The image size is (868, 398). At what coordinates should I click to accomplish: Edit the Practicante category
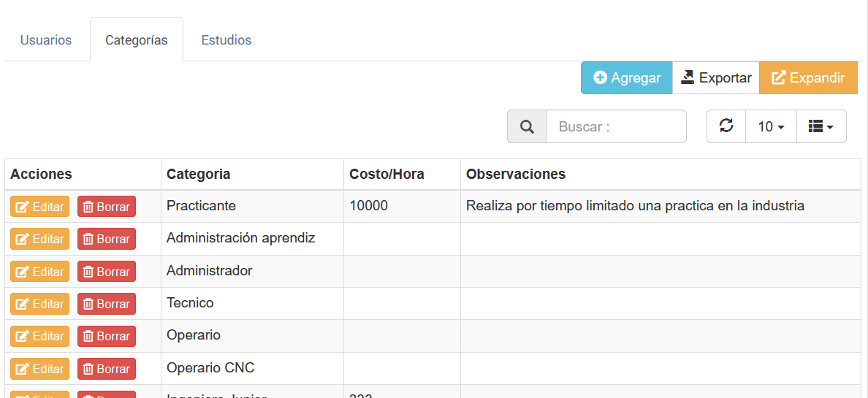(40, 207)
